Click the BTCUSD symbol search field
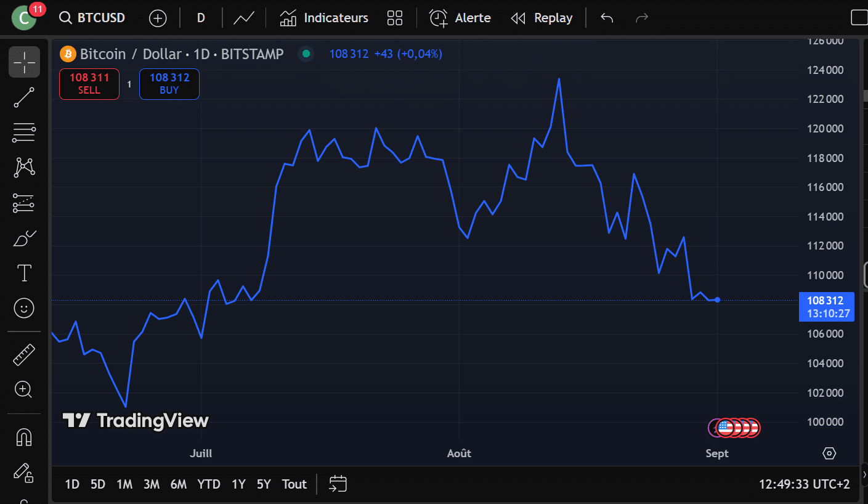Image resolution: width=868 pixels, height=504 pixels. point(94,18)
